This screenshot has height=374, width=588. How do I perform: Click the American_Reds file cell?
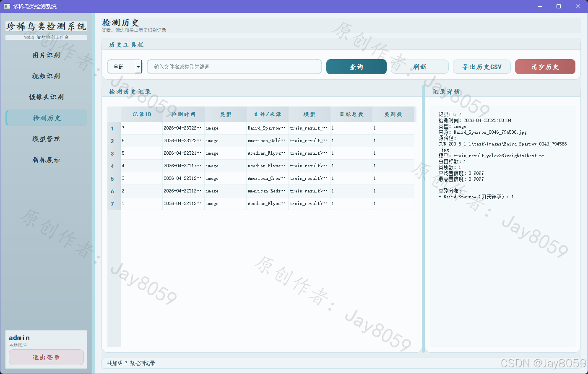[x=268, y=191]
